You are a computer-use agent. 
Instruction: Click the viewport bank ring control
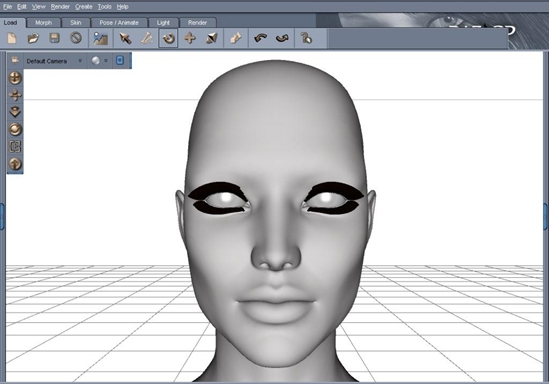click(15, 130)
